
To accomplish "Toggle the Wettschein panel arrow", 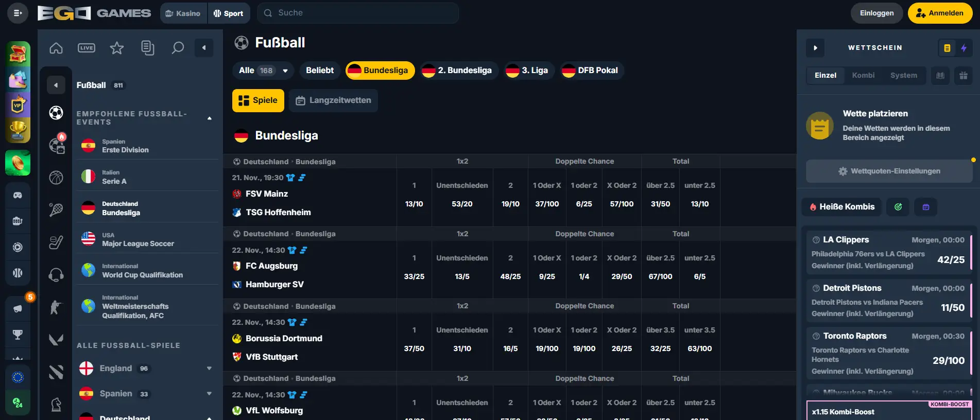I will coord(815,48).
